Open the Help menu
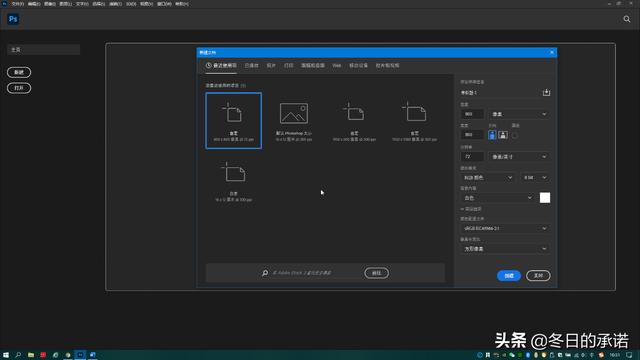The height and width of the screenshot is (360, 640). (182, 4)
